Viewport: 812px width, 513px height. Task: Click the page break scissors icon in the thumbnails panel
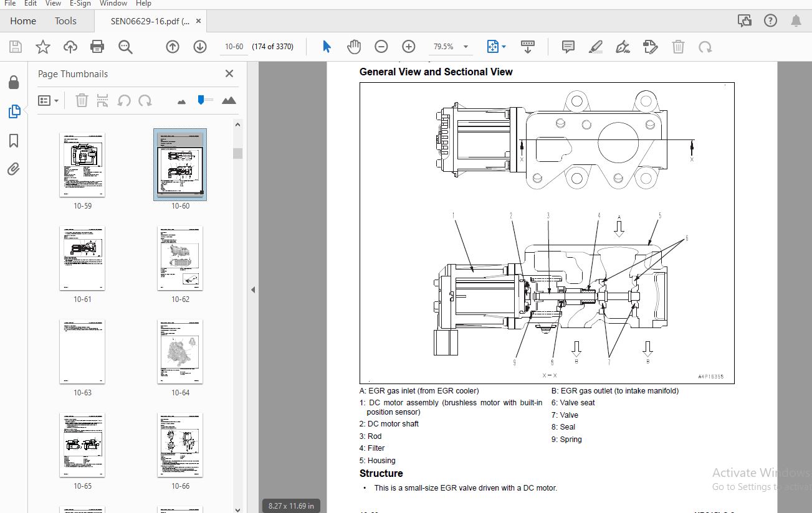(103, 100)
